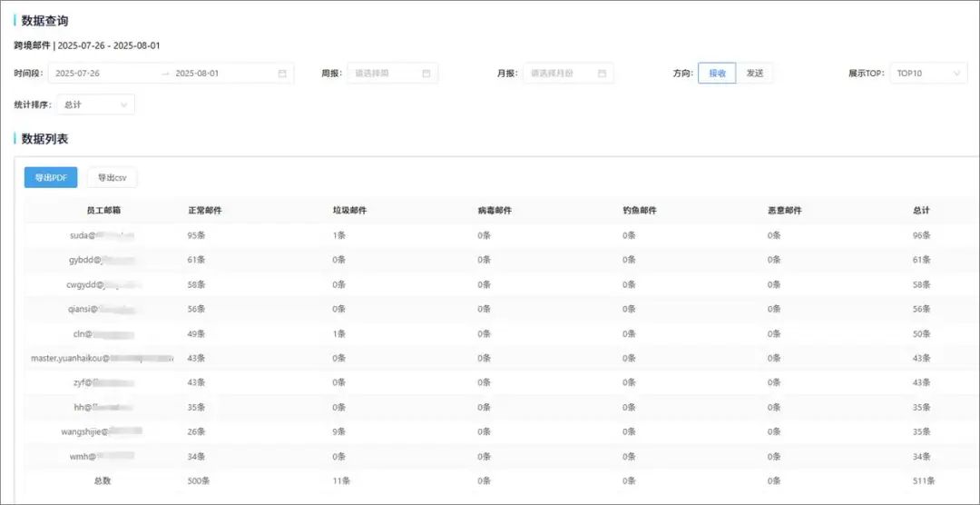The width and height of the screenshot is (980, 505).
Task: Select the master.yuanhaikou@ mailbox row
Action: coord(101,359)
